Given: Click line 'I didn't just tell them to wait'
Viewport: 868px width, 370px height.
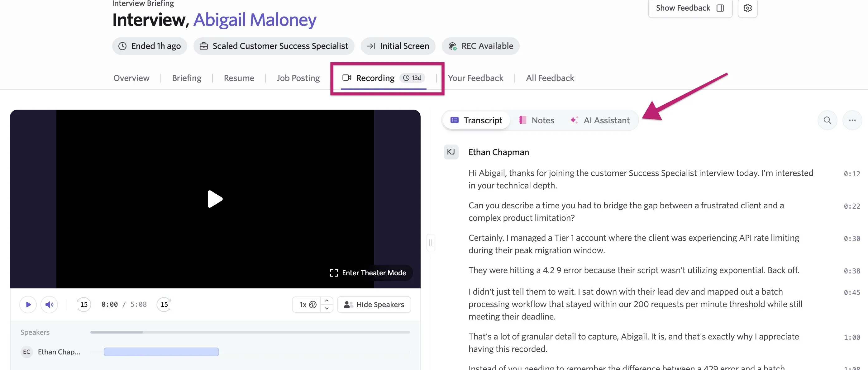Looking at the screenshot, I should (x=635, y=304).
